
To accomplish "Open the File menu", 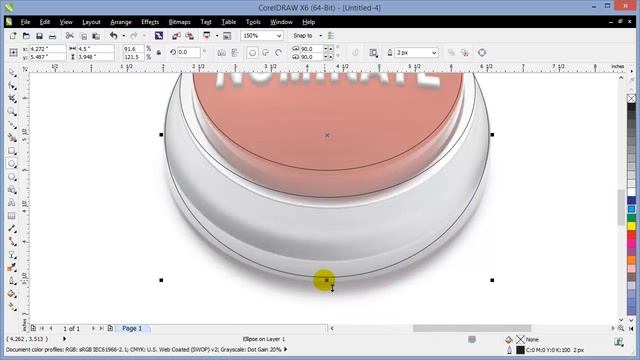I will pos(25,22).
